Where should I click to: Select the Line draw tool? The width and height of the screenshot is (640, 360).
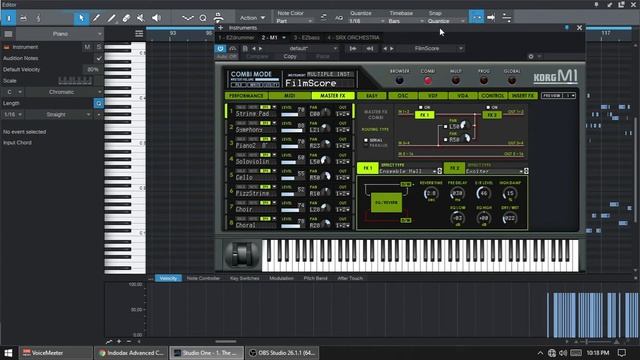tap(111, 18)
